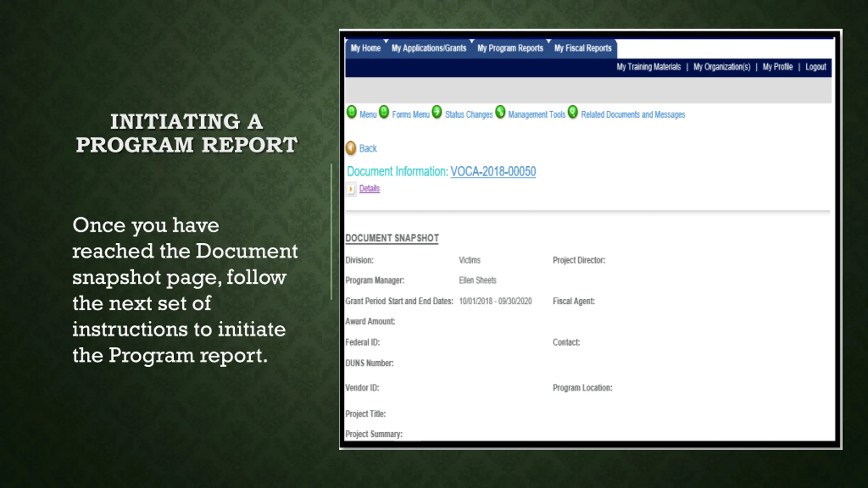Open My Organization(s) link
This screenshot has width=868, height=488.
coord(722,67)
